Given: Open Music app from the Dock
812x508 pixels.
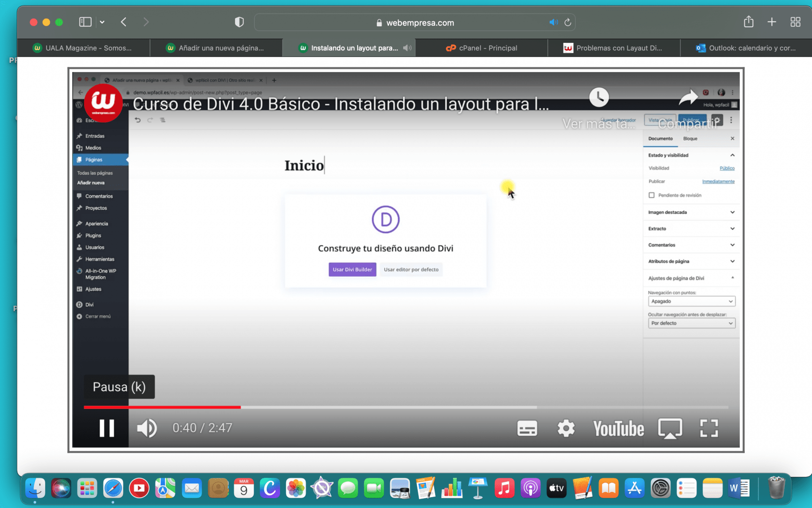Looking at the screenshot, I should pos(504,488).
